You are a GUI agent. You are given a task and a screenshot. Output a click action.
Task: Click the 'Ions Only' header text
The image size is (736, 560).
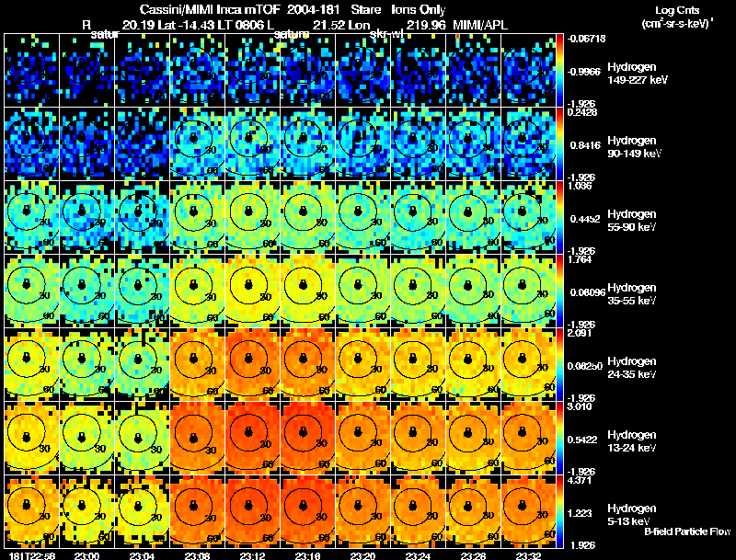(x=419, y=10)
